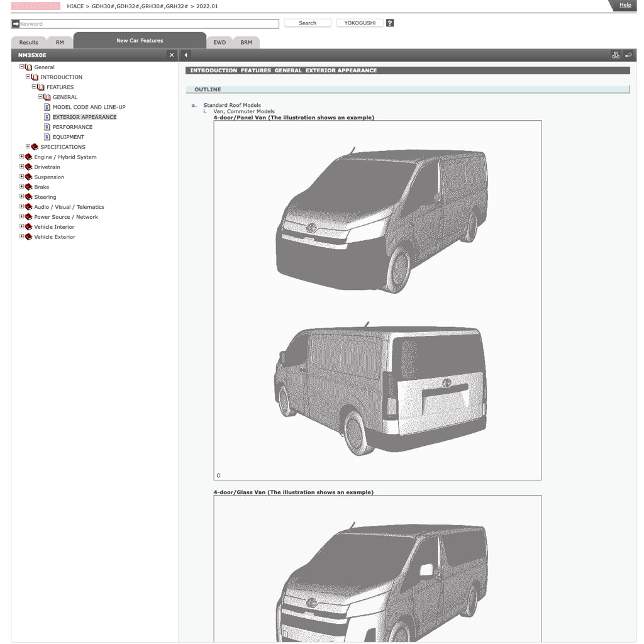Click the return arrow icon beside the print icon
The image size is (644, 644).
628,55
